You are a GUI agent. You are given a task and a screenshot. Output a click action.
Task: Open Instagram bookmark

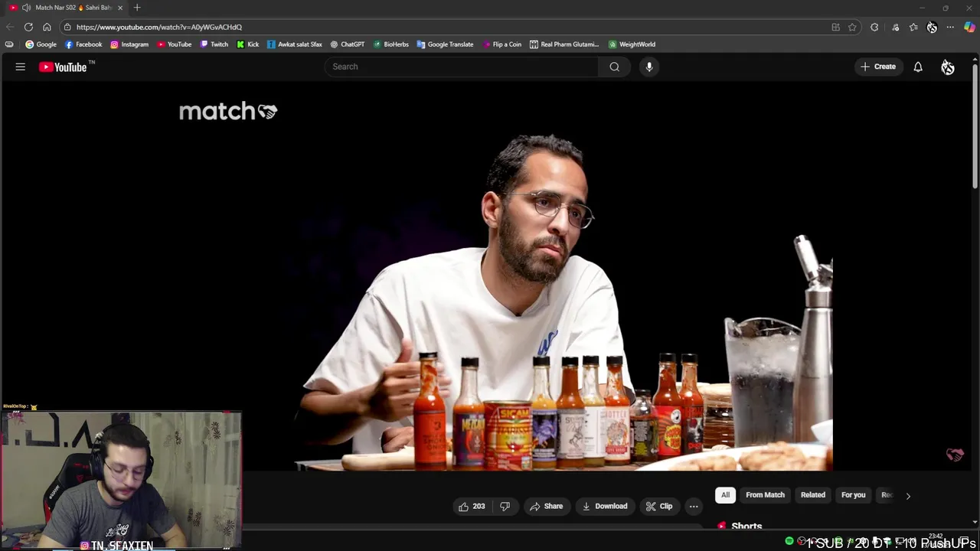129,44
